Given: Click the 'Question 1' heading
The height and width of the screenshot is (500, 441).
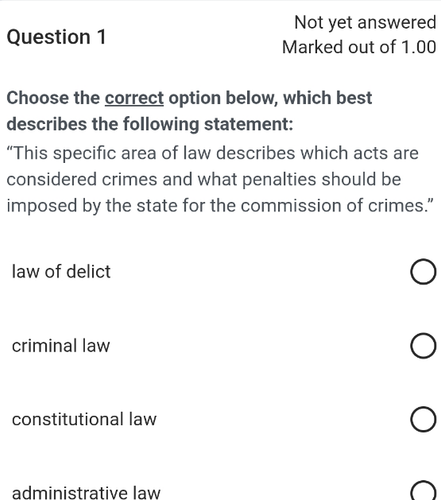Looking at the screenshot, I should [56, 37].
